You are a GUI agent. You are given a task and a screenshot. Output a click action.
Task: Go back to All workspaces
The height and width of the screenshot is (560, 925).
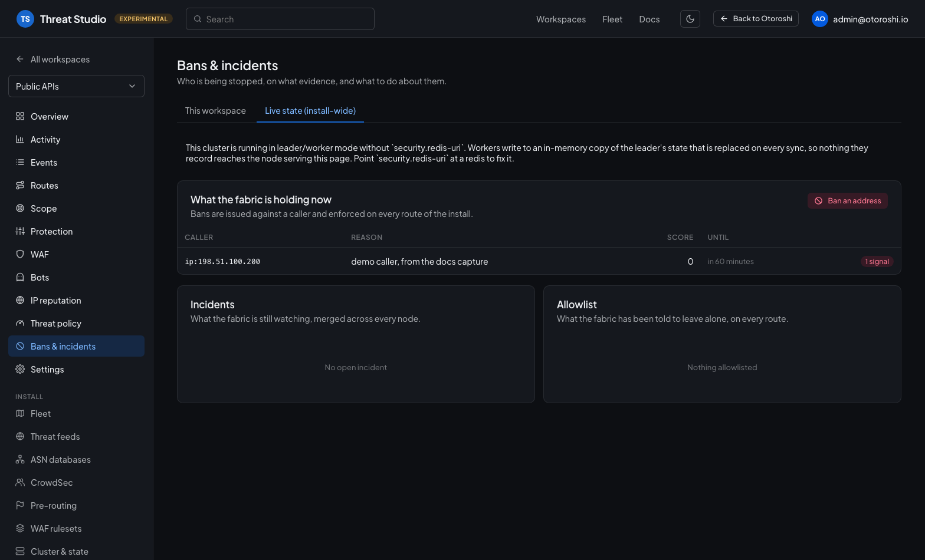[x=53, y=59]
